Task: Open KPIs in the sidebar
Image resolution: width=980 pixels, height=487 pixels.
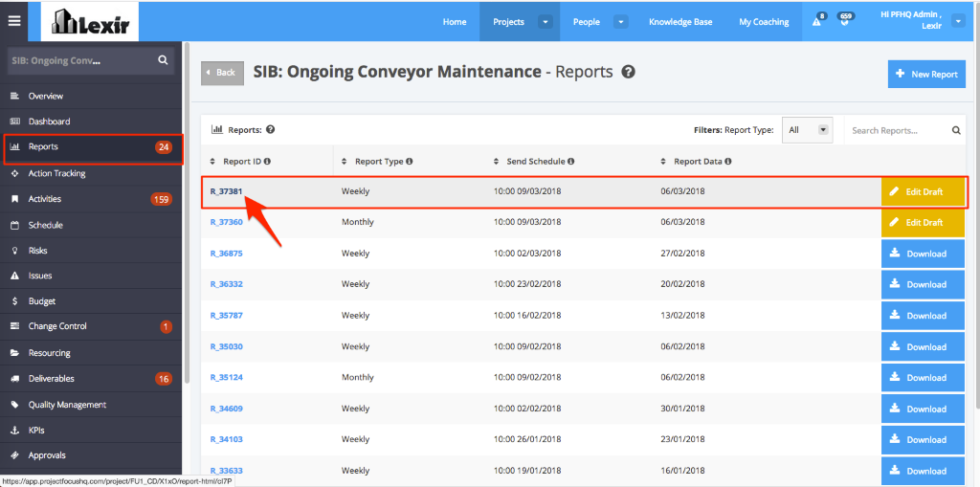Action: pos(91,431)
